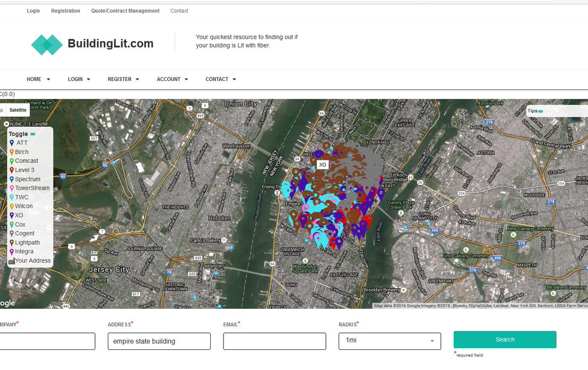The height and width of the screenshot is (370, 588).
Task: Open the LOGIN dropdown menu
Action: (x=79, y=79)
